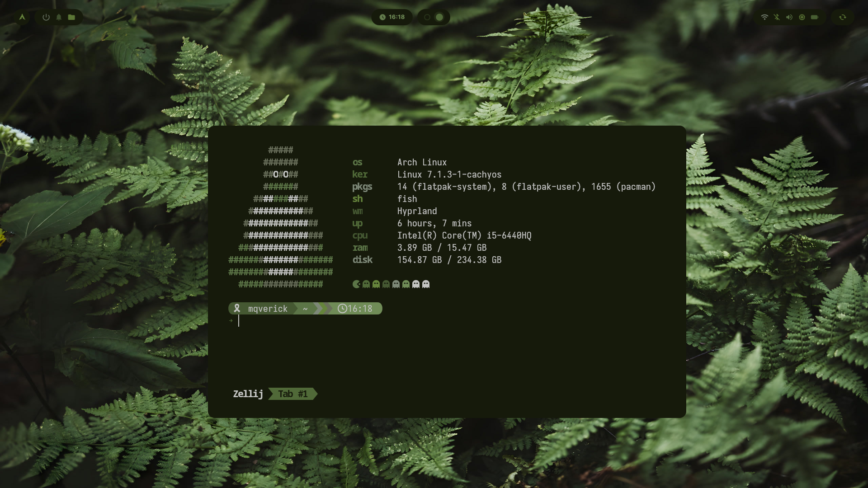868x488 pixels.
Task: Click the battery indicator icon
Action: pyautogui.click(x=815, y=17)
